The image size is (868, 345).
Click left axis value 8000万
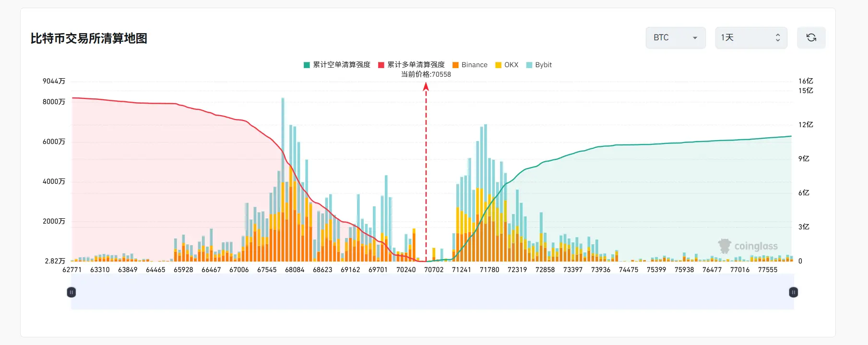tap(54, 102)
